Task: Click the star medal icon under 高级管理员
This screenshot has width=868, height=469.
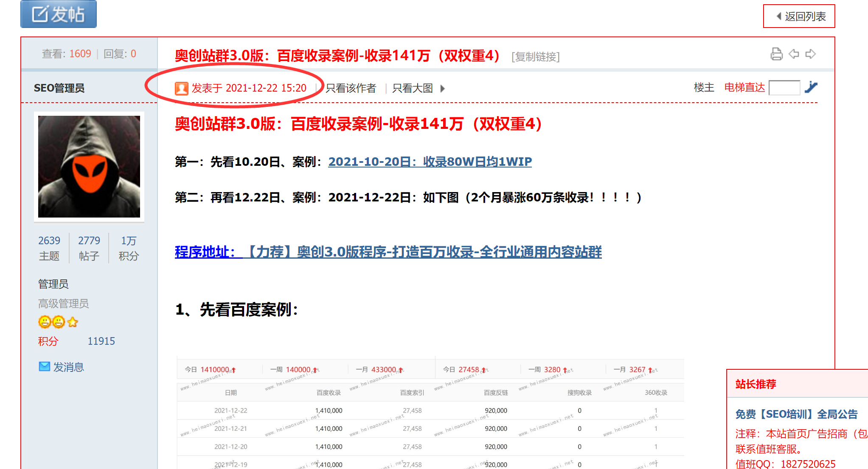Action: pos(73,322)
